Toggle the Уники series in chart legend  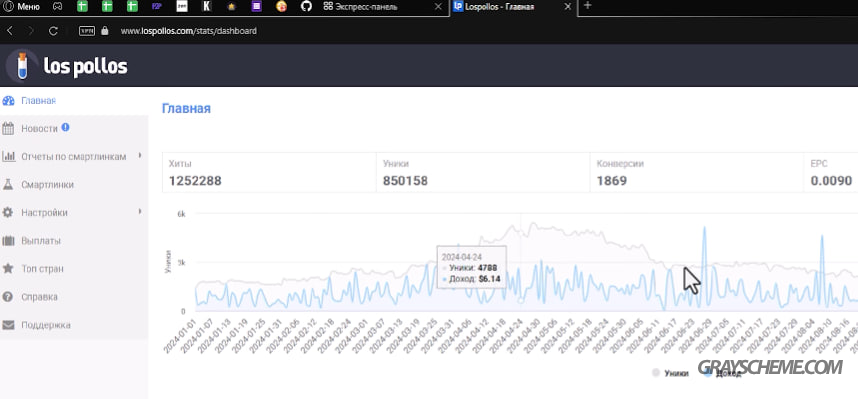pos(670,373)
